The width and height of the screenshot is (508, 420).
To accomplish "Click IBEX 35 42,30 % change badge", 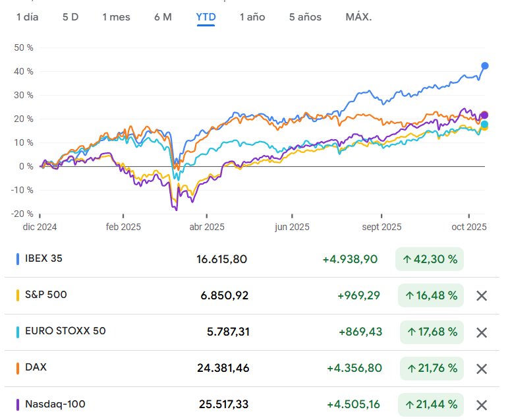I will point(430,259).
